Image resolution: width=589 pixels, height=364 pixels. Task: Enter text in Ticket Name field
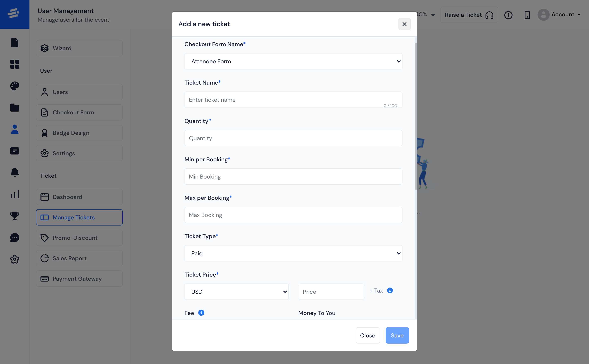pos(294,99)
